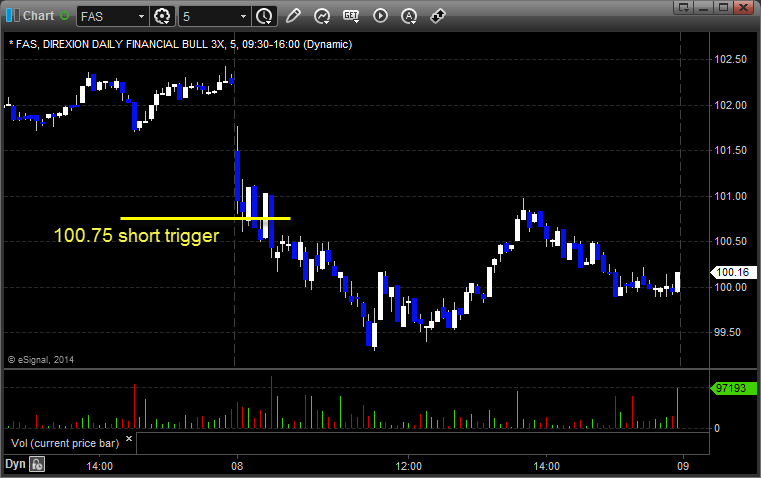Click the Chart title label in toolbar
761x478 pixels.
pos(39,16)
